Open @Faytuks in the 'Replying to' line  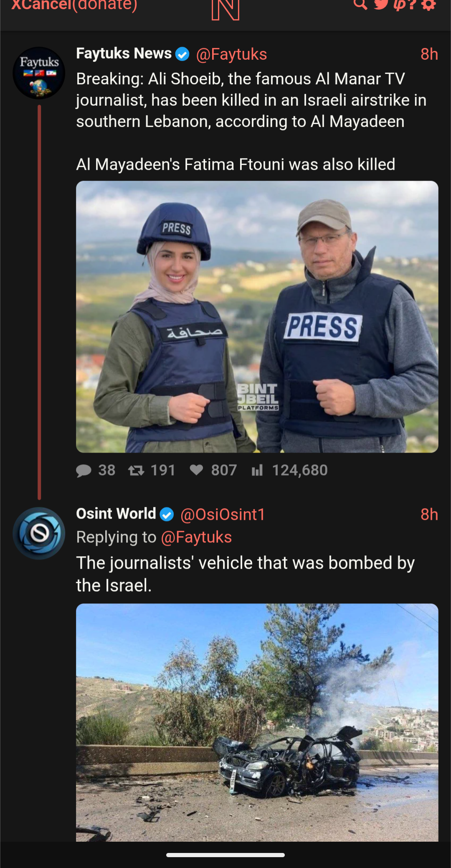196,537
